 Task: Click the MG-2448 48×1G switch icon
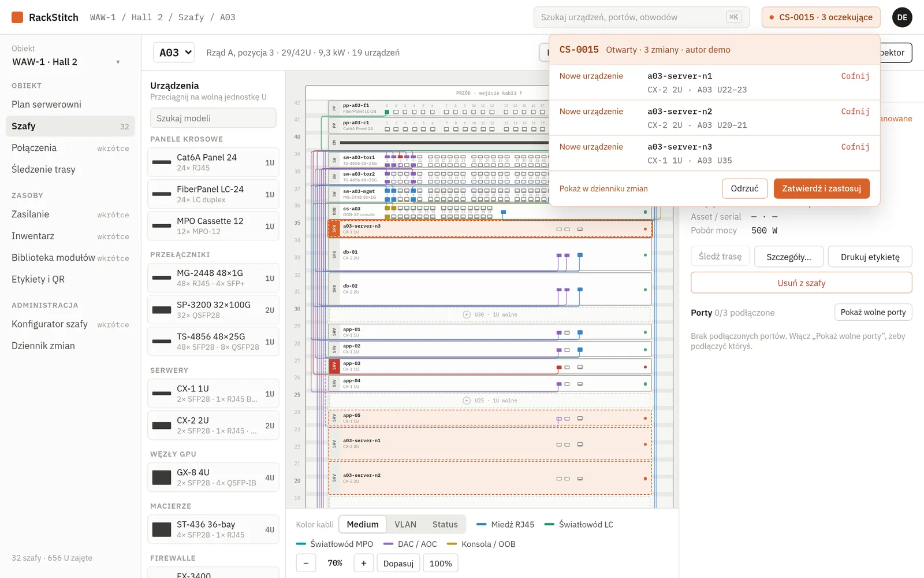pyautogui.click(x=162, y=278)
